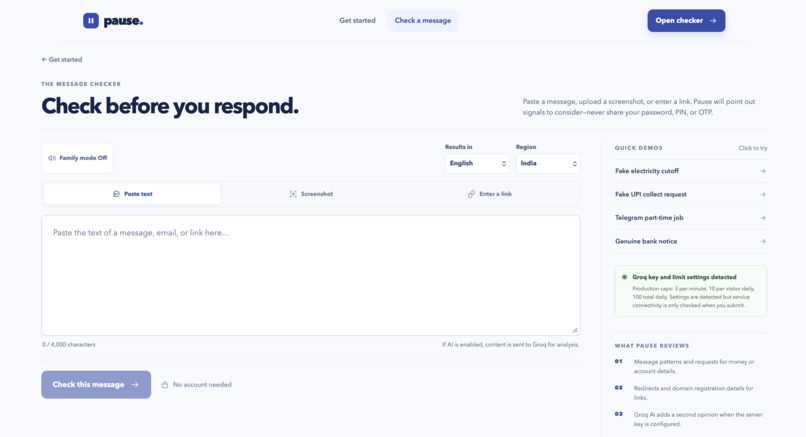Go back via the Get started link
Viewport: 806px width, 437px height.
pyautogui.click(x=62, y=60)
